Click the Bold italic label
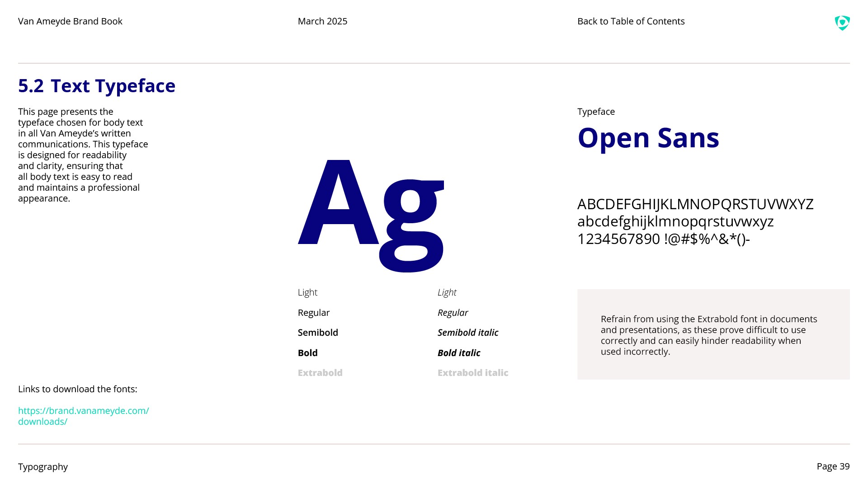This screenshot has width=868, height=488. [x=459, y=353]
